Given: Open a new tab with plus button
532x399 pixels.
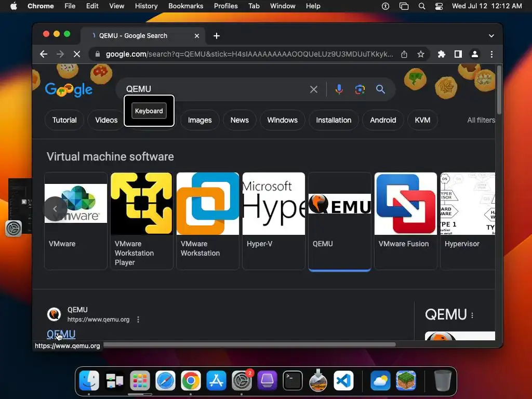Looking at the screenshot, I should click(x=217, y=36).
